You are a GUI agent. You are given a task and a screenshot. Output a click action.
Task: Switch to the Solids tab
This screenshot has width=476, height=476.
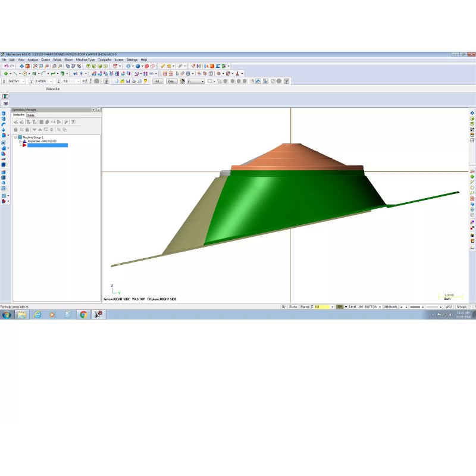(31, 115)
